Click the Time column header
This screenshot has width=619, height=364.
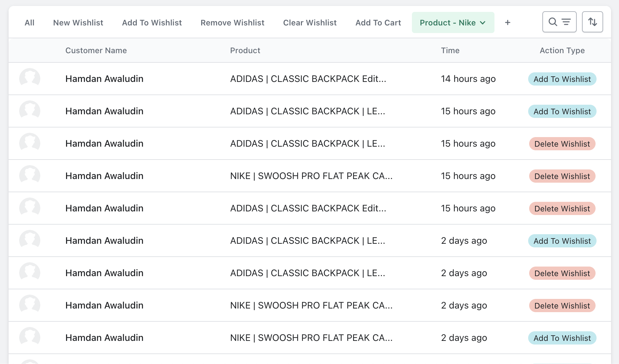click(x=450, y=51)
